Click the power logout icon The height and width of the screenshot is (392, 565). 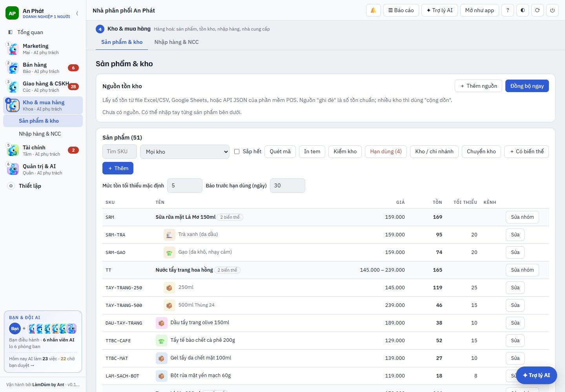552,10
